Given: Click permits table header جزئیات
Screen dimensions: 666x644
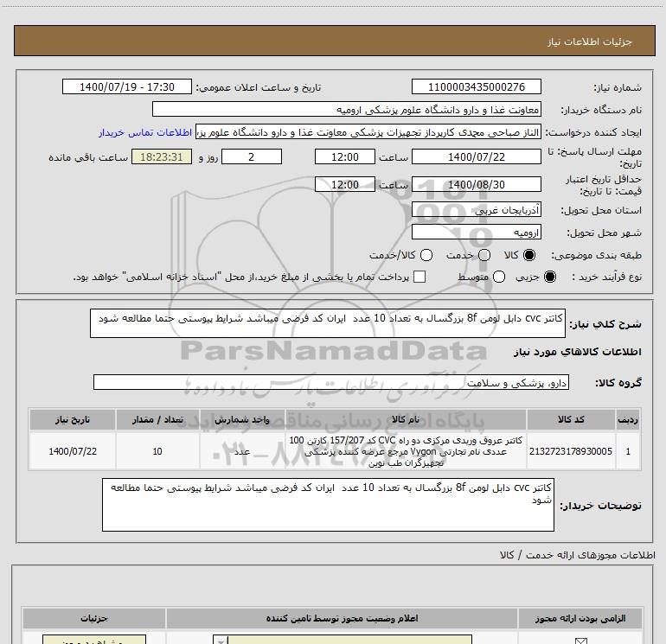Looking at the screenshot, I should coord(94,618).
